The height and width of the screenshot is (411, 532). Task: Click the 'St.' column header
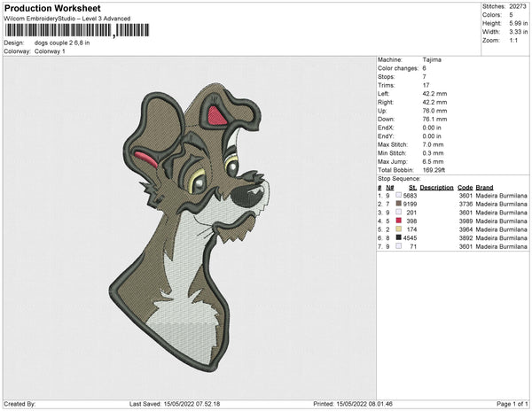point(412,188)
